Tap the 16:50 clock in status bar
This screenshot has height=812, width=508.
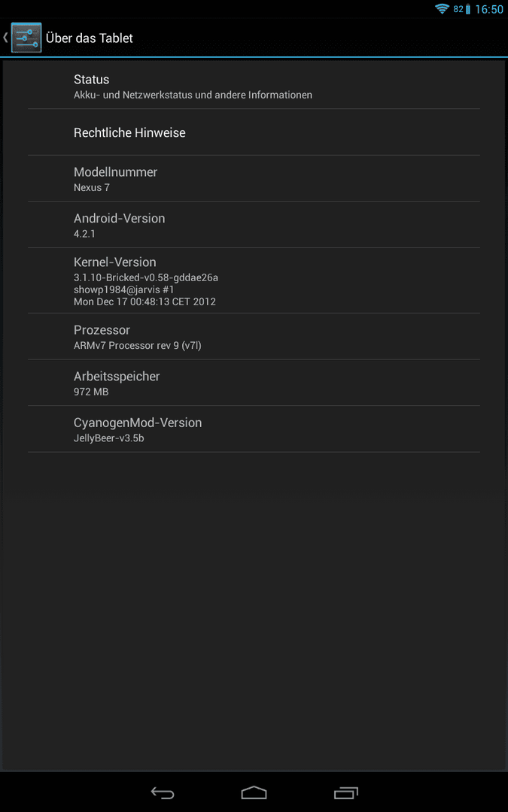point(489,9)
